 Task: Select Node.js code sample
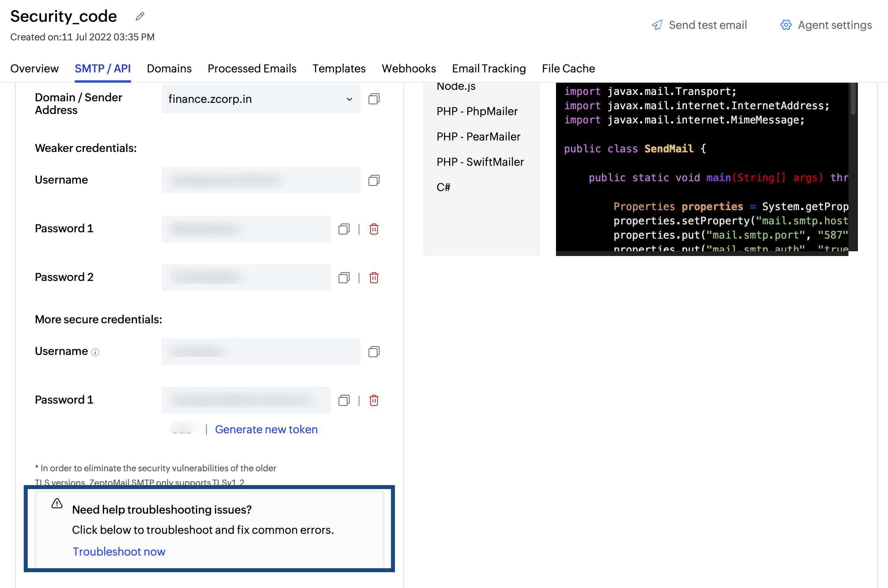456,86
